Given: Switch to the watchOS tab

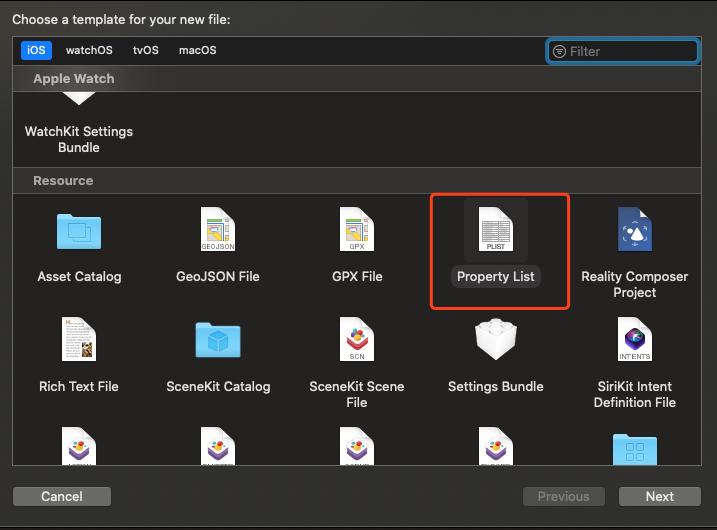Looking at the screenshot, I should [89, 50].
